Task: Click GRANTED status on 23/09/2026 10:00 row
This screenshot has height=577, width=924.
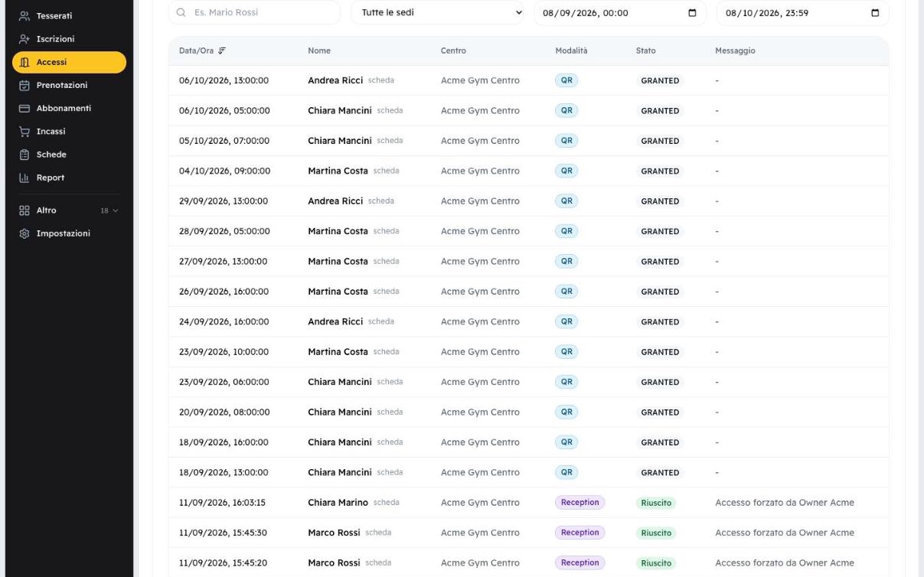Action: coord(660,352)
